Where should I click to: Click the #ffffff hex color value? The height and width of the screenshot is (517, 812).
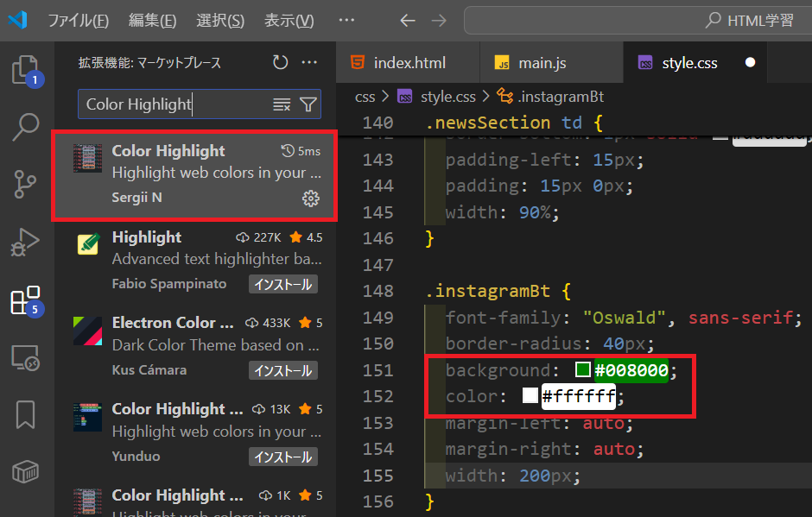coord(579,396)
